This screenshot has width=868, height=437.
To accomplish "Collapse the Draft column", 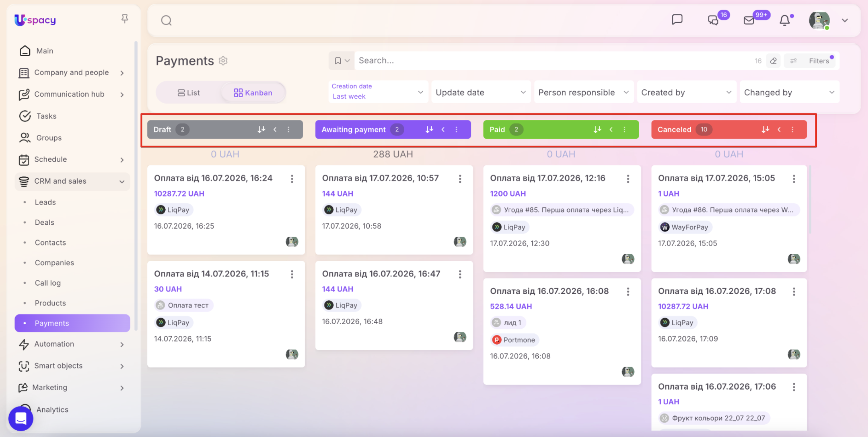I will point(275,129).
